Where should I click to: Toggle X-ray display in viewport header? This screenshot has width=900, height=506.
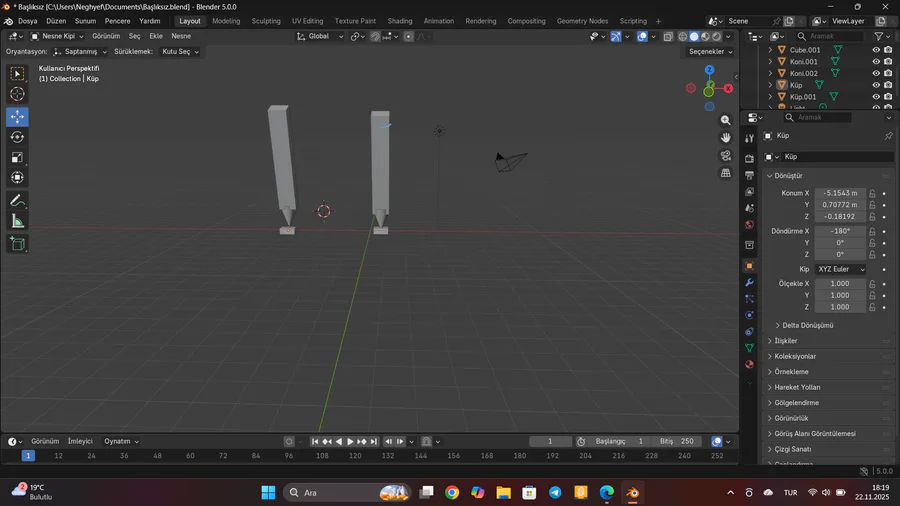(x=668, y=36)
